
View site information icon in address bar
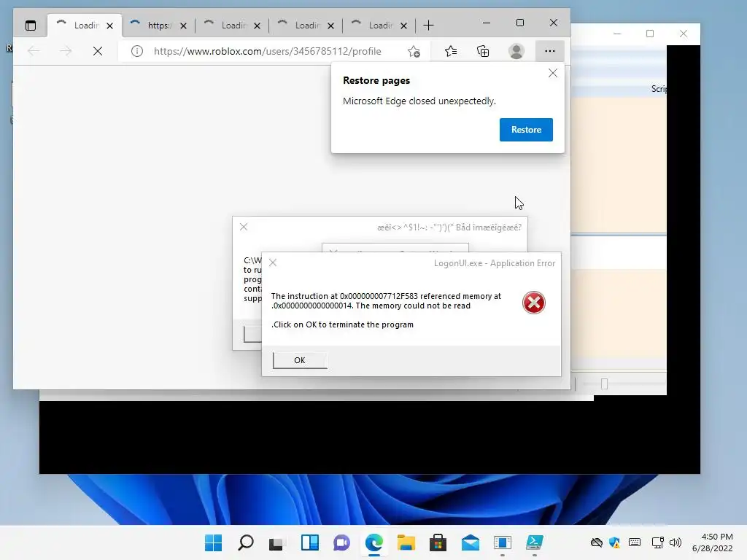(x=136, y=51)
